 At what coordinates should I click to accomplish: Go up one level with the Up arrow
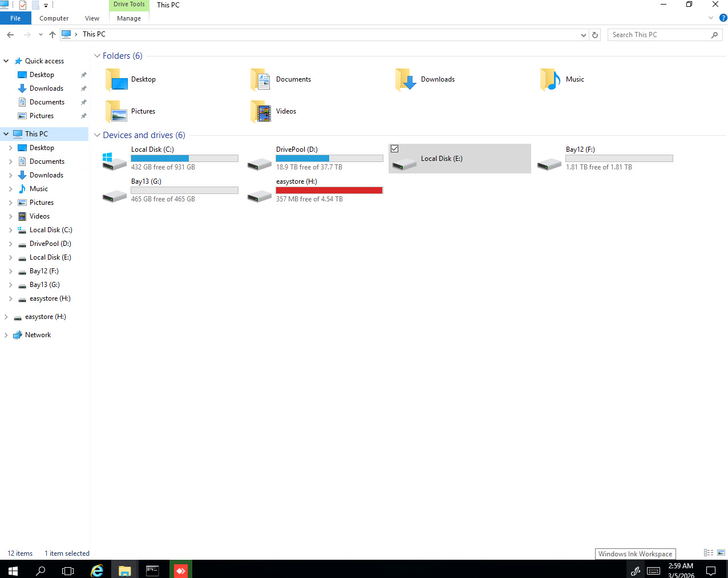(x=52, y=35)
